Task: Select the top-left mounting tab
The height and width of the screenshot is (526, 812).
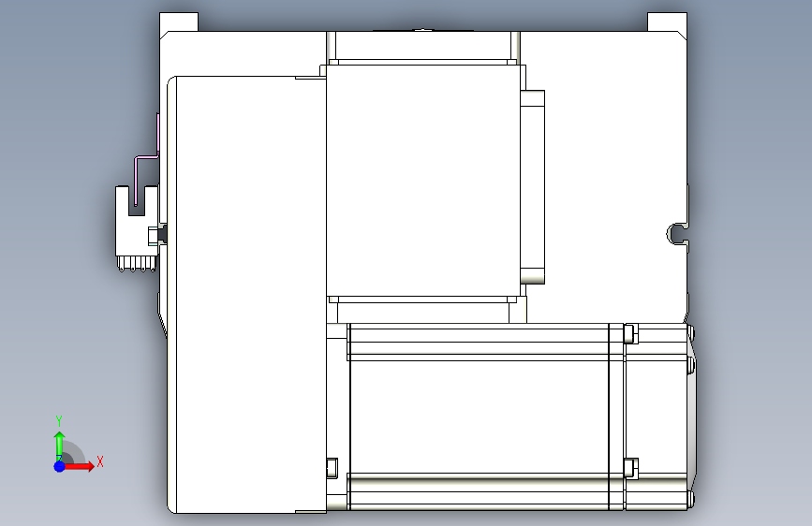Action: [x=179, y=22]
